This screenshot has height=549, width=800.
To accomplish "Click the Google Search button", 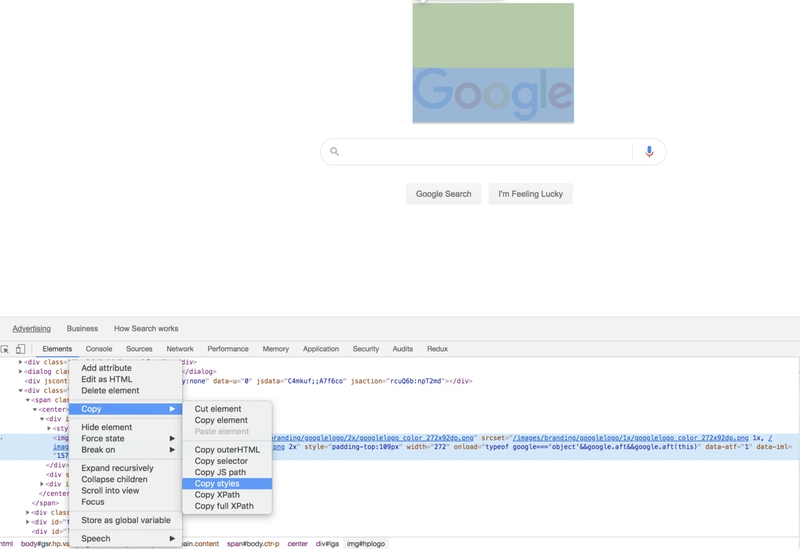I will coord(443,194).
